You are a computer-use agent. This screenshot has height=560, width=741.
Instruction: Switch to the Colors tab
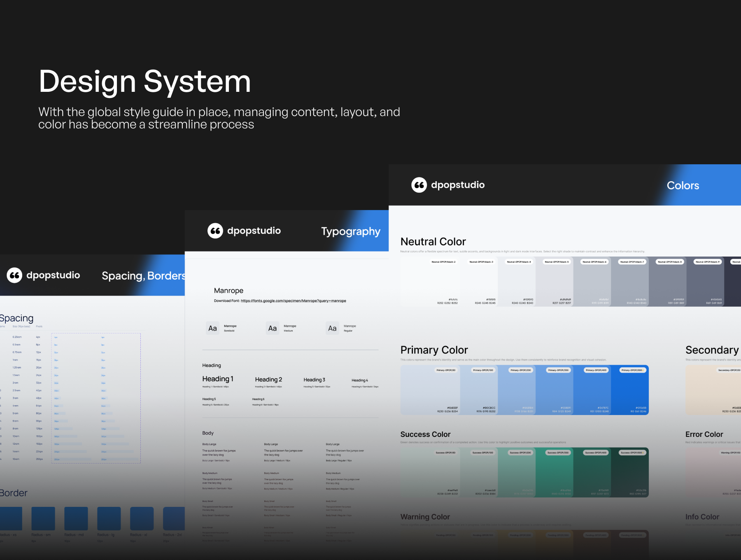pos(682,185)
